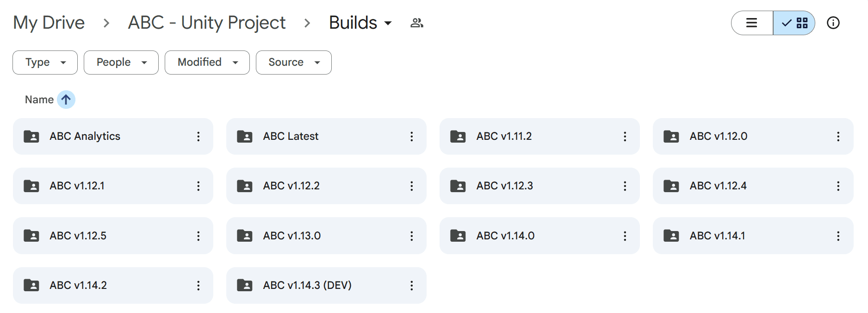868x313 pixels.
Task: Navigate to My Drive
Action: pos(49,22)
